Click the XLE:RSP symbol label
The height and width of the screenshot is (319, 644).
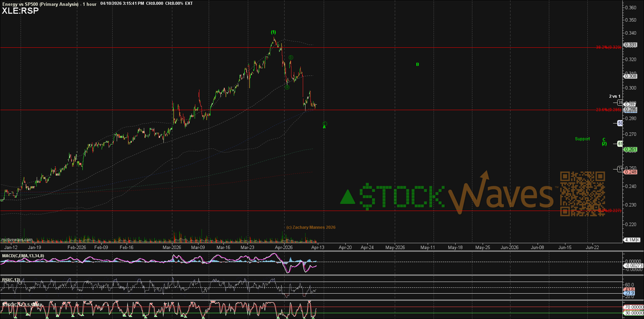pyautogui.click(x=20, y=10)
